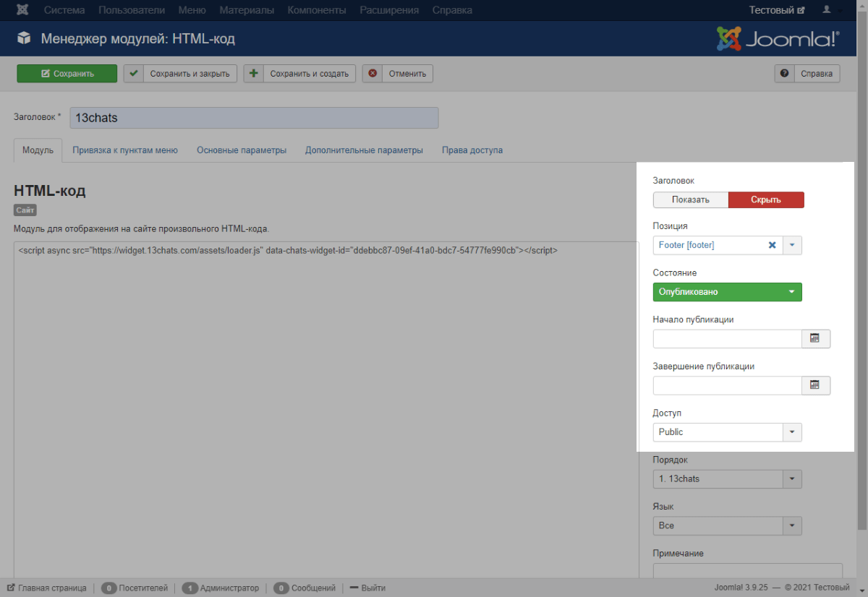The image size is (868, 597).
Task: Click the Посетителей counter in status bar
Action: tap(135, 588)
